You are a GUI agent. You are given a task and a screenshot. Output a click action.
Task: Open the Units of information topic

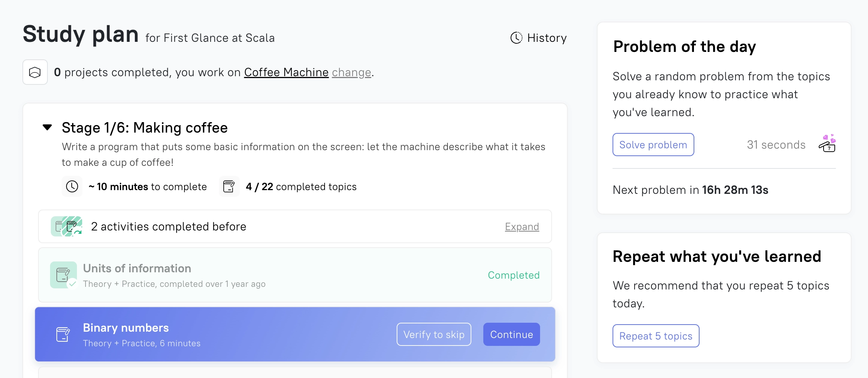[295, 275]
